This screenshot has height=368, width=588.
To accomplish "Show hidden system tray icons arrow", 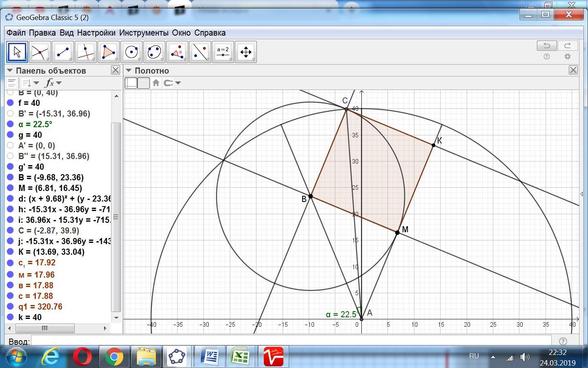I will (493, 357).
